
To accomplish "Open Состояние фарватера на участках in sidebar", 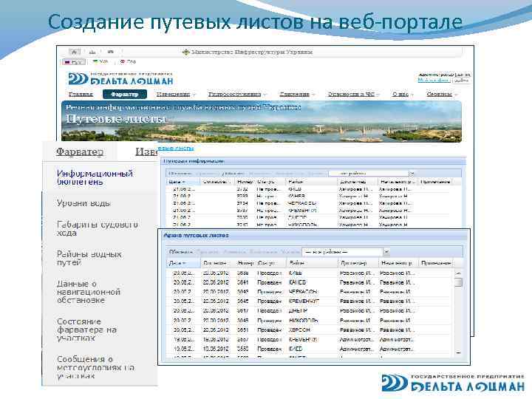I will tap(87, 330).
